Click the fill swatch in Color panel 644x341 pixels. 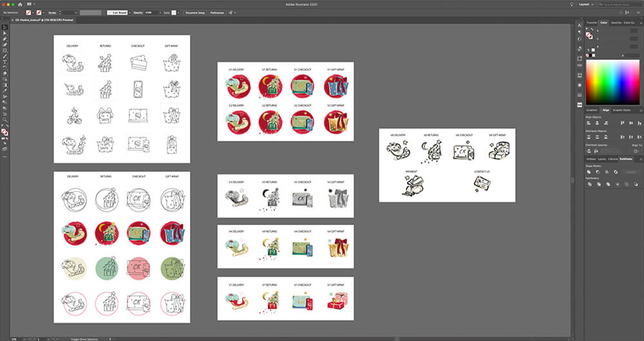click(590, 33)
